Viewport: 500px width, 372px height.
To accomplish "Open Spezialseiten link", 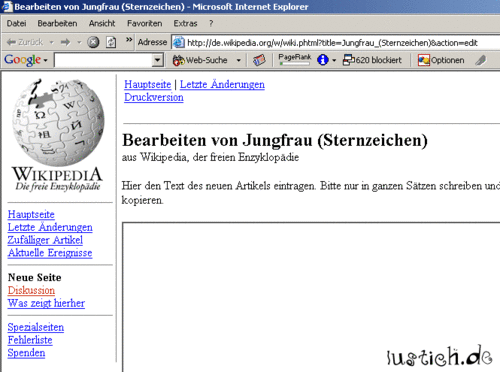I will 36,327.
